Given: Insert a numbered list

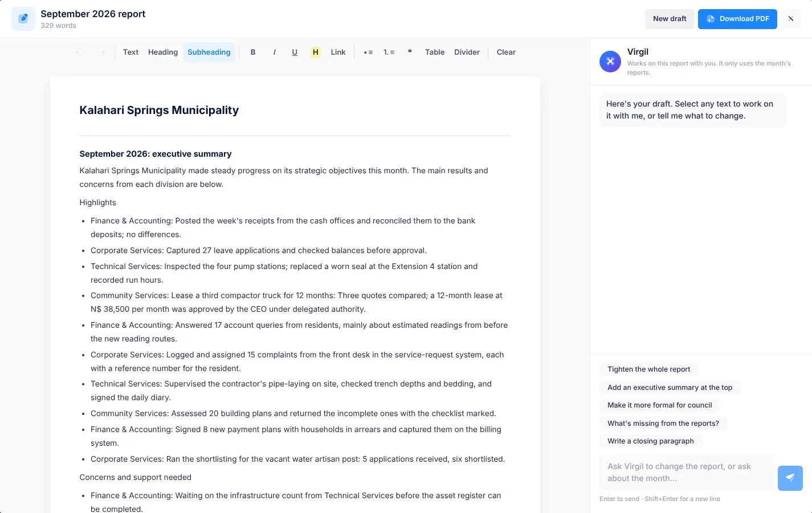Looking at the screenshot, I should (x=389, y=52).
